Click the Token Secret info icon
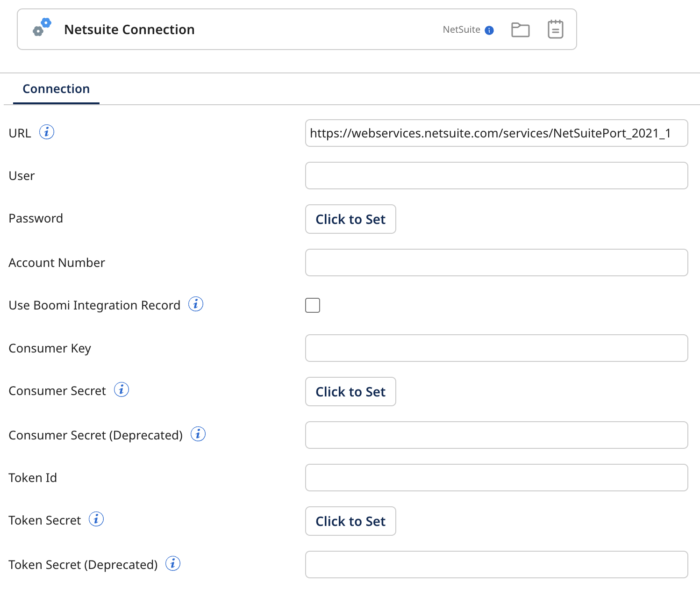 pos(96,518)
